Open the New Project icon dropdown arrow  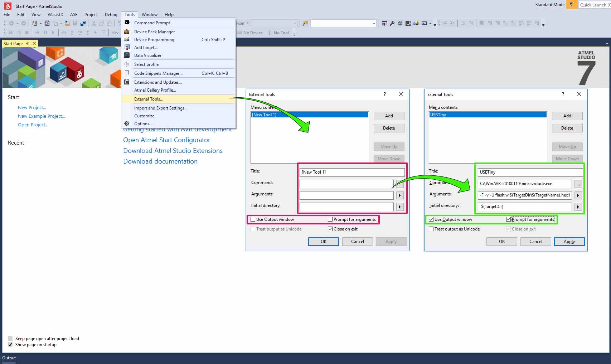[40, 24]
